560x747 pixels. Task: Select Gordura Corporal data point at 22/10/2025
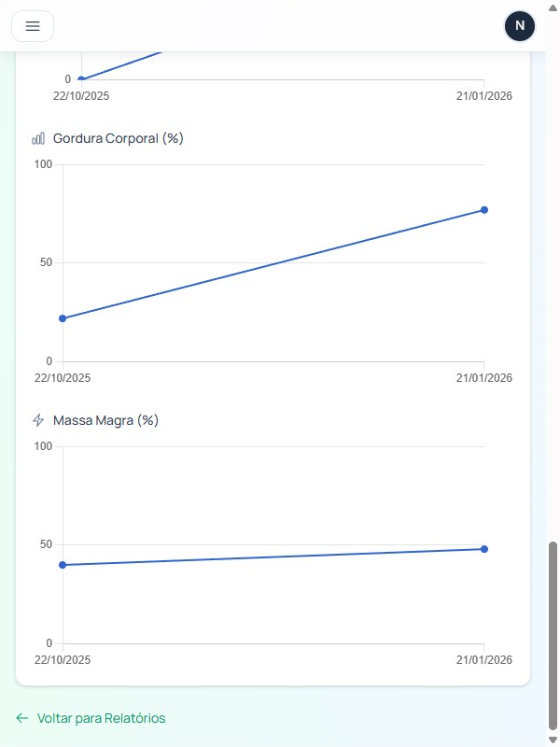point(63,318)
